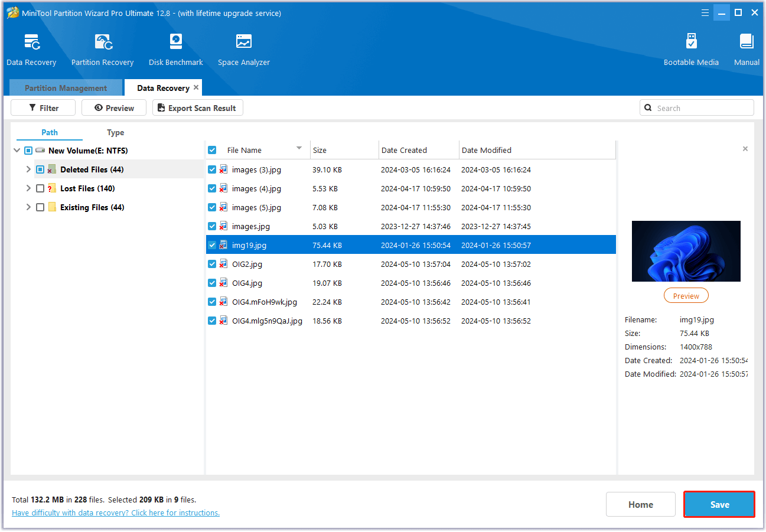
Task: Expand the Existing Files tree node
Action: 28,207
